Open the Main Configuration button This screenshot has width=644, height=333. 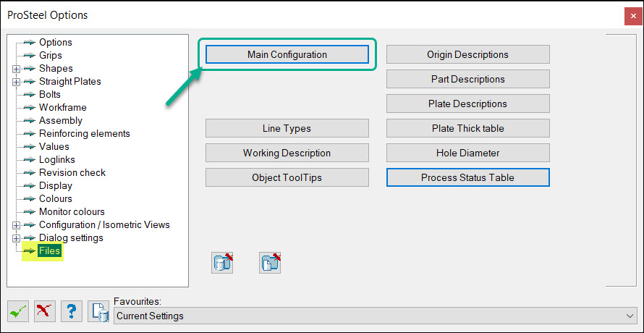click(x=287, y=54)
